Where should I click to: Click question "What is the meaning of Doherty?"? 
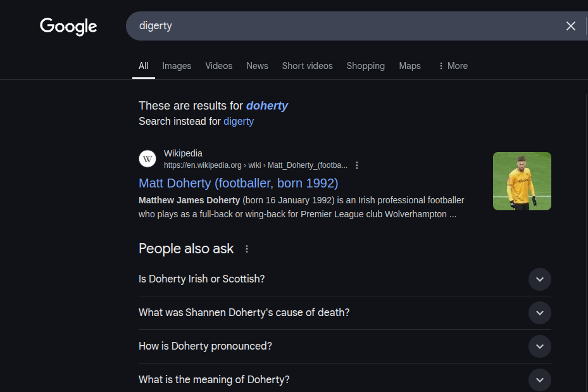click(214, 379)
